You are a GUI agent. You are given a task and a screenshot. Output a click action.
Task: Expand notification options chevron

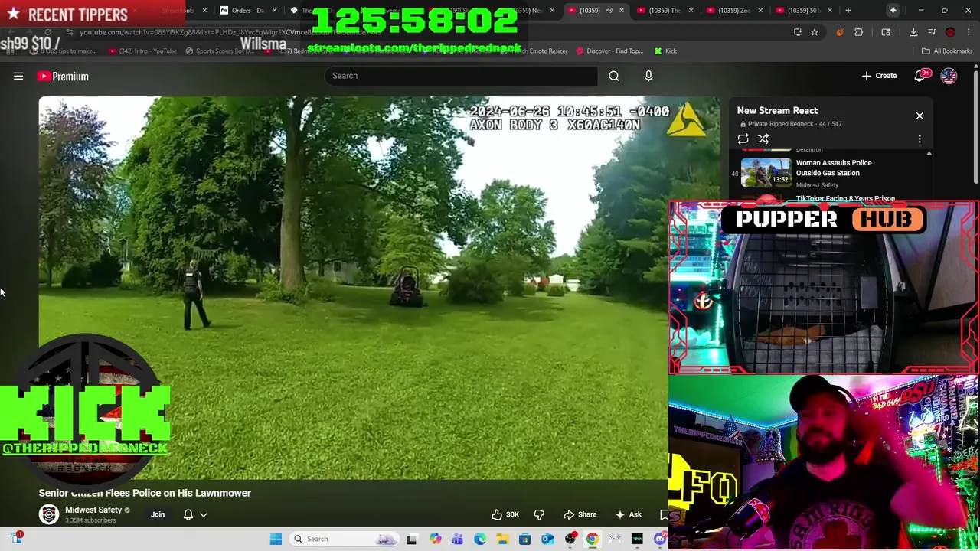(x=204, y=515)
